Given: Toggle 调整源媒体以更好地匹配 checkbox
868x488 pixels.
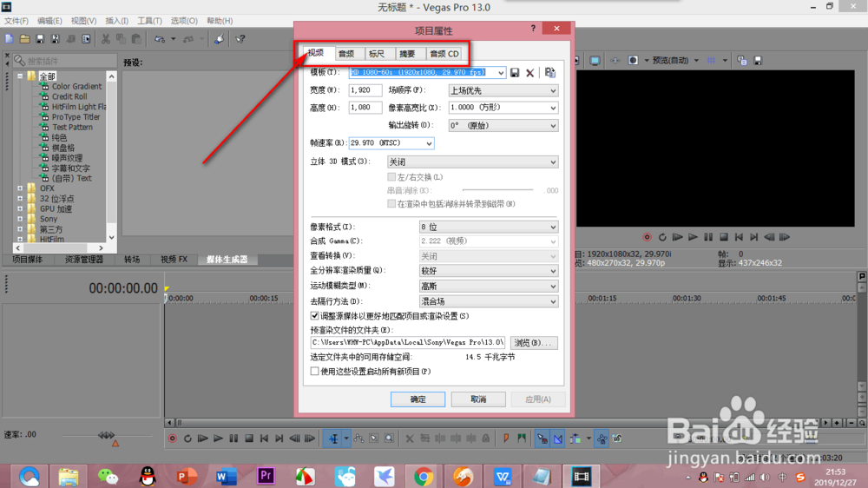Looking at the screenshot, I should pos(314,316).
